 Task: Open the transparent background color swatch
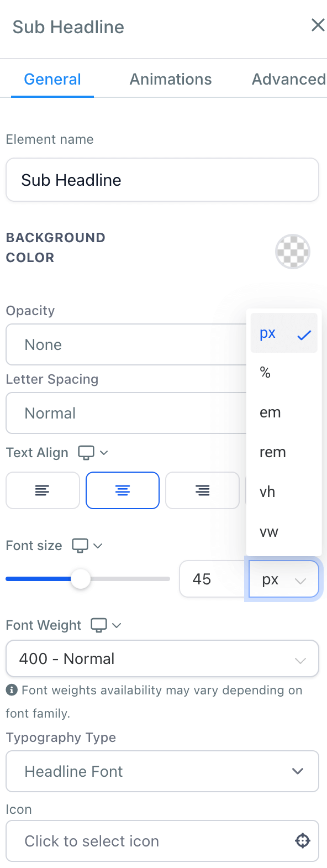[293, 252]
